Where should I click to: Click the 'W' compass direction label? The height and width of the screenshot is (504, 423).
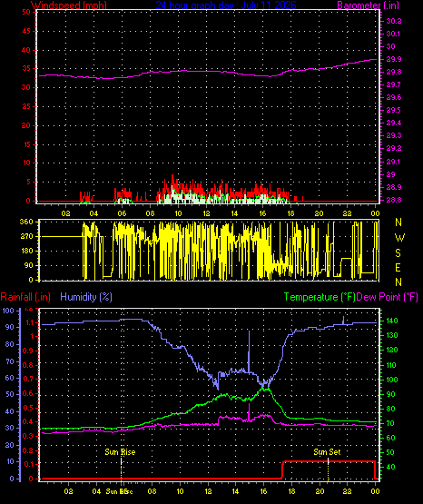tap(399, 238)
